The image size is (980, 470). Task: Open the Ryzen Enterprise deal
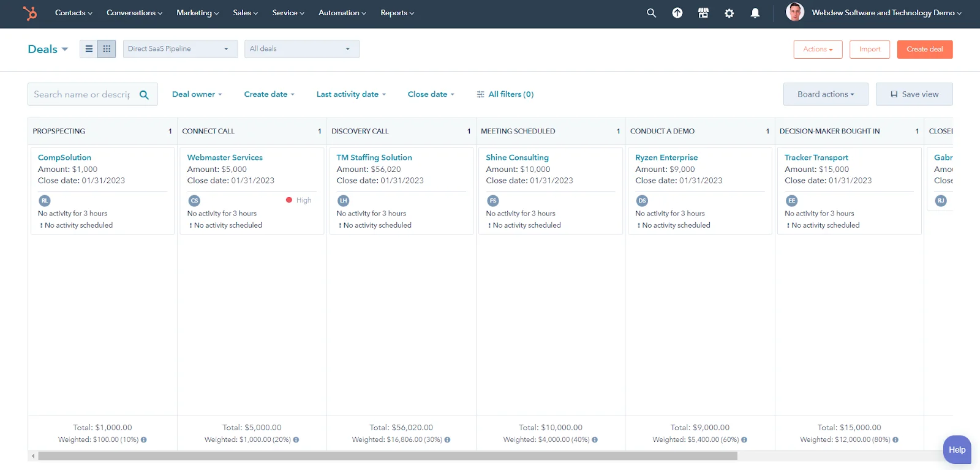(x=666, y=158)
